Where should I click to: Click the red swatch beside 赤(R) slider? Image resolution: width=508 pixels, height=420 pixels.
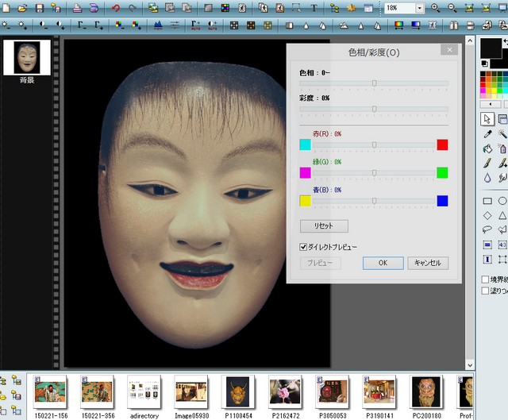[x=442, y=144]
